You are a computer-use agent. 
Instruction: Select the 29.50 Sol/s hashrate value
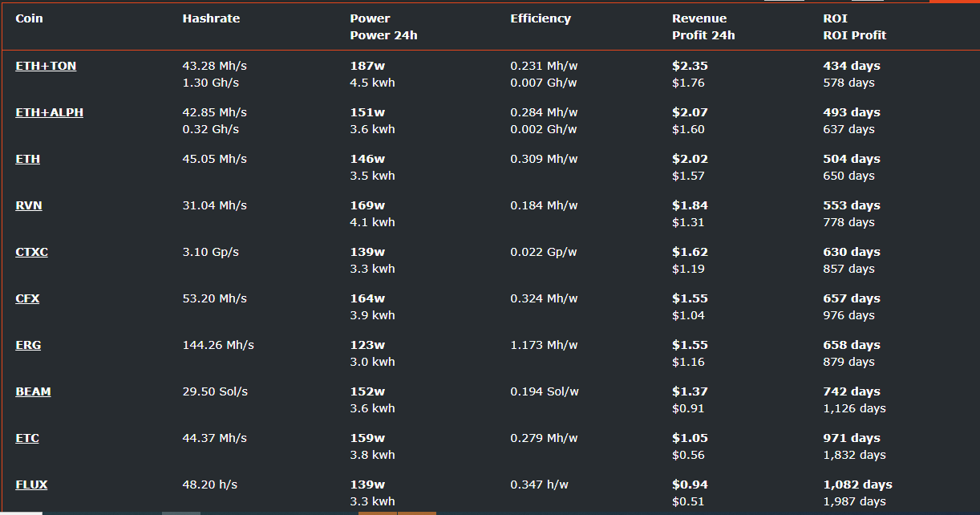point(215,391)
